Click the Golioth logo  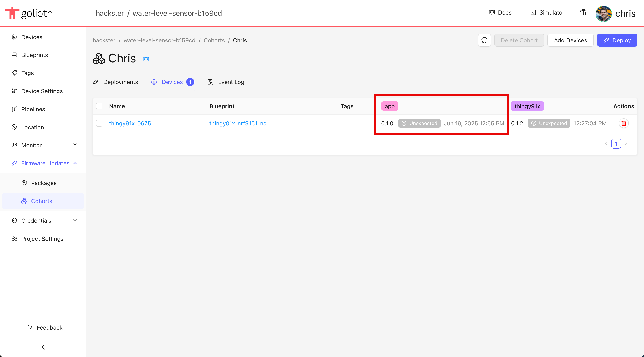click(29, 13)
